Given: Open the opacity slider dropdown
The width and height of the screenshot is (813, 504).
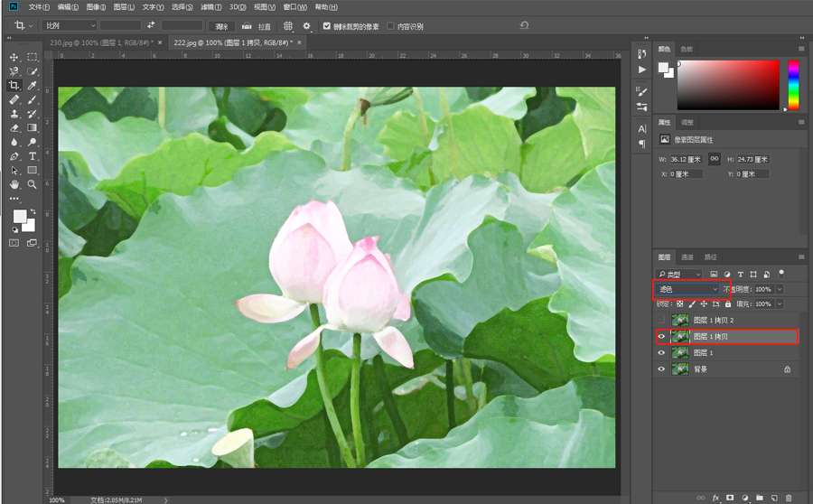Looking at the screenshot, I should click(x=780, y=289).
